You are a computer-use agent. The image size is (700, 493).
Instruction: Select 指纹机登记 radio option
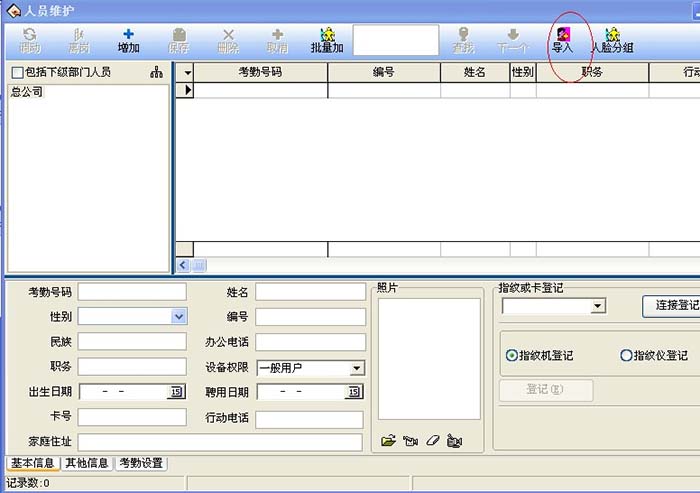click(512, 355)
